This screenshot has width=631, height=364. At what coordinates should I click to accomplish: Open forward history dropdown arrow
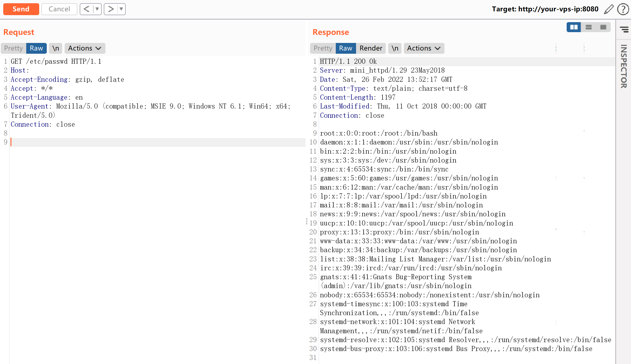pyautogui.click(x=121, y=9)
